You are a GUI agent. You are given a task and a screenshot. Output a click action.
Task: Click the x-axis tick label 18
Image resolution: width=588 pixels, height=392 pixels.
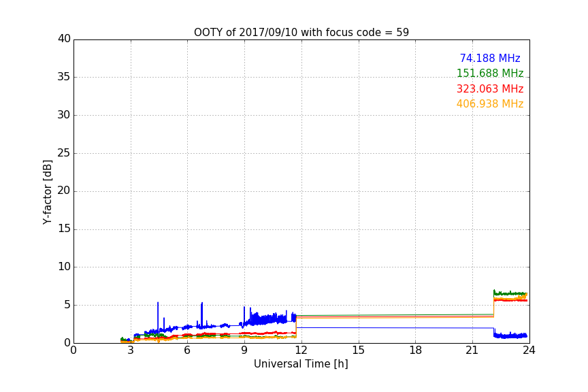pyautogui.click(x=416, y=350)
